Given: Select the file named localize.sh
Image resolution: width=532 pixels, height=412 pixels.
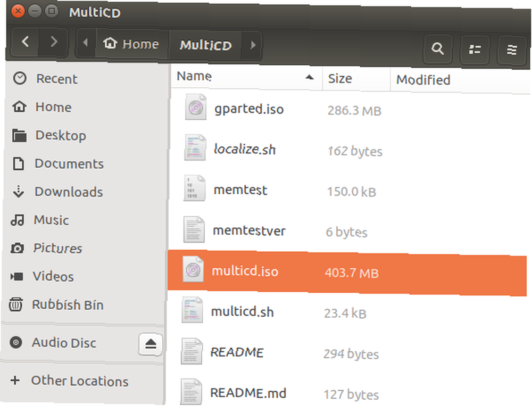Looking at the screenshot, I should pos(245,149).
